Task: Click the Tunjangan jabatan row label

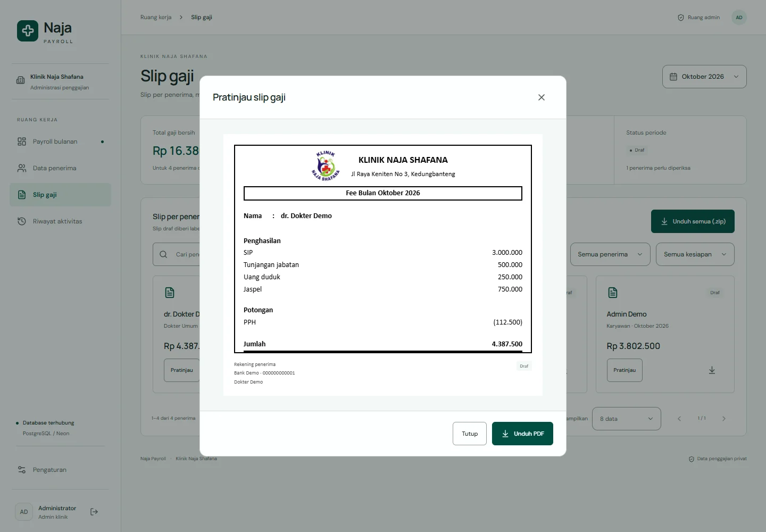Action: 271,265
